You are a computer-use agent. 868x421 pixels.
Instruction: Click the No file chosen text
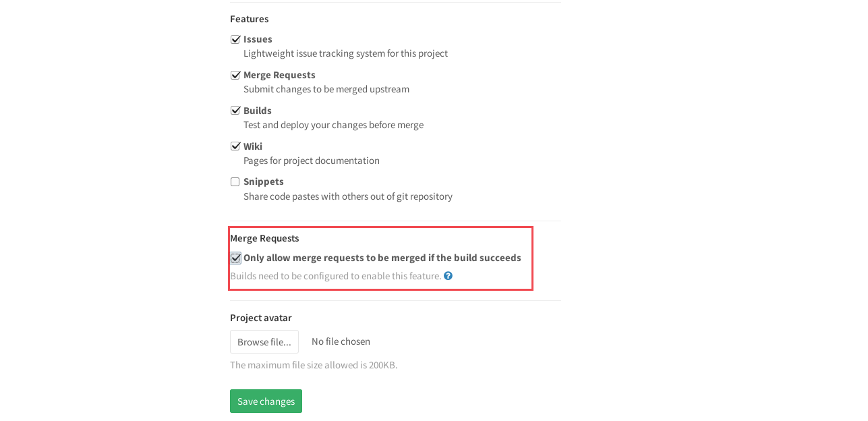click(x=341, y=341)
